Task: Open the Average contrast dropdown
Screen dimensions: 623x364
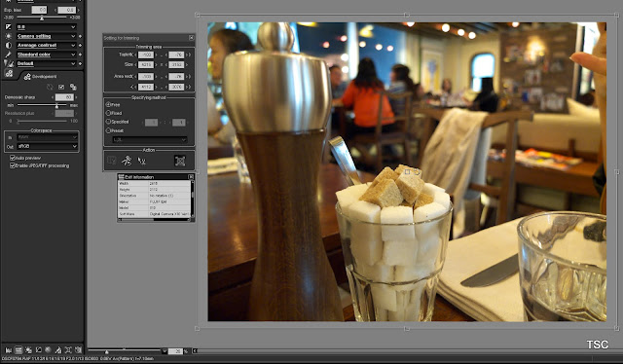Action: [x=46, y=46]
